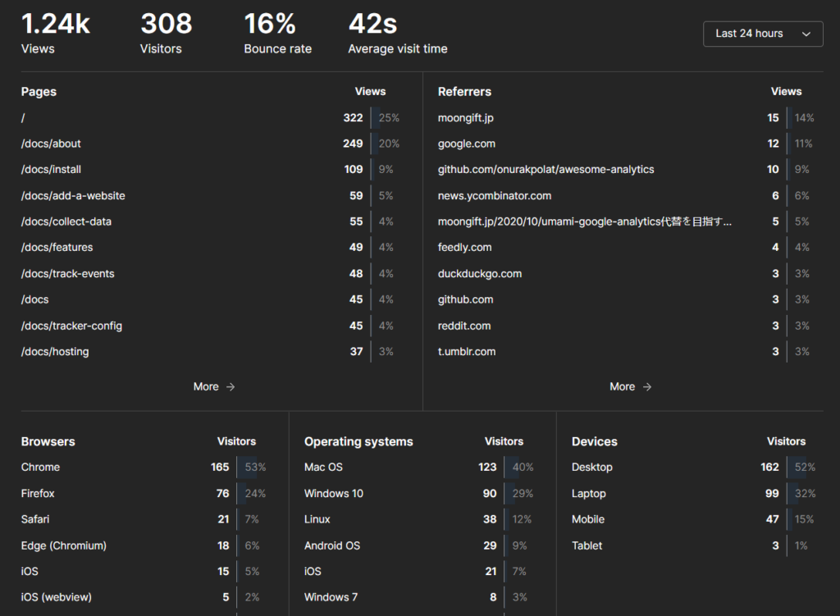Screen dimensions: 840x616
Task: Click More link under Referrers list
Action: 622,386
